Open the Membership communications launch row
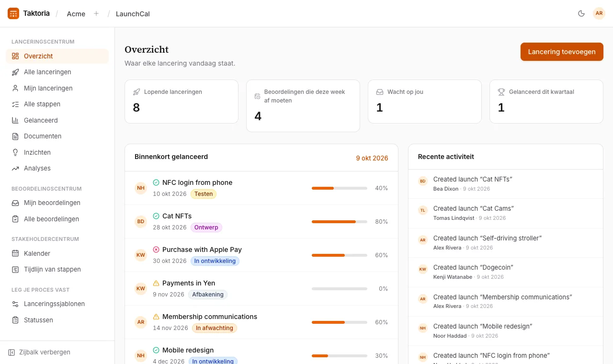The height and width of the screenshot is (364, 613). [x=261, y=322]
